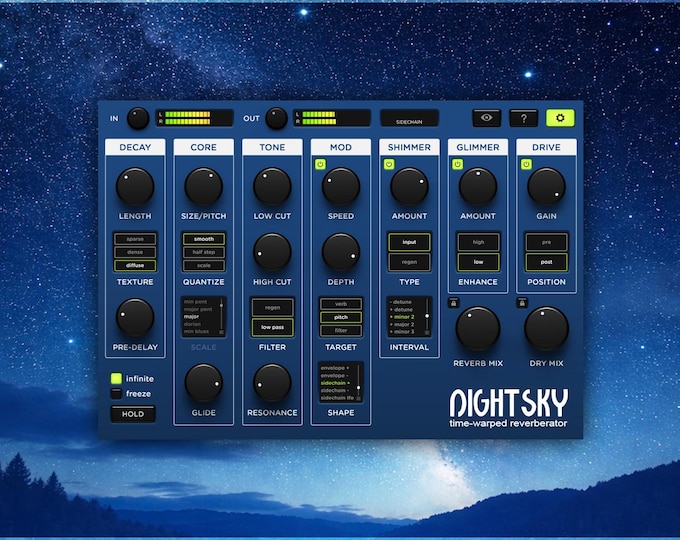Set quantize to half step
The width and height of the screenshot is (680, 540).
click(203, 252)
